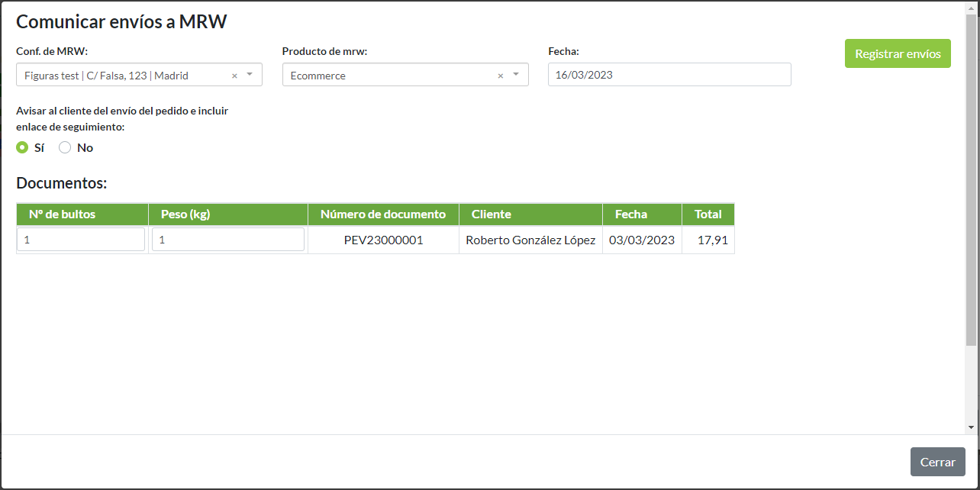980x490 pixels.
Task: Click the Registrar envíos button
Action: point(897,54)
